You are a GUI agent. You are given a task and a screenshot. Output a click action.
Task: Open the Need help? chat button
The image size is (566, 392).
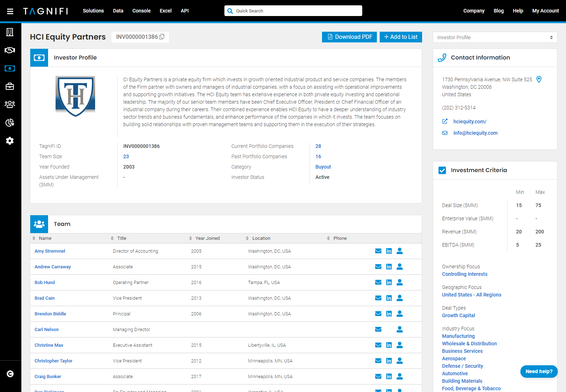pyautogui.click(x=539, y=371)
